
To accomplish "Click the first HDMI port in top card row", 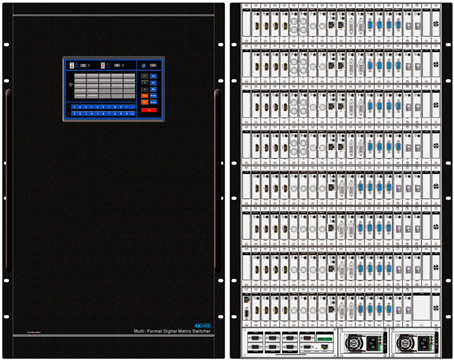I will pos(257,25).
